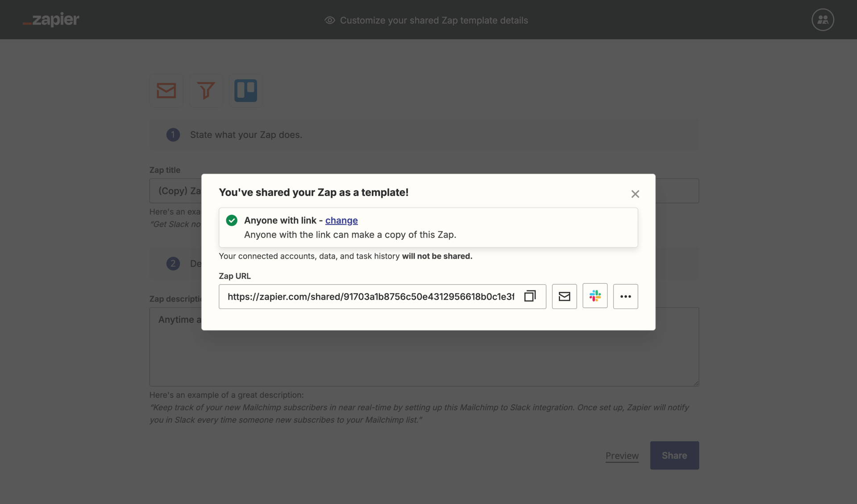Copy the Zap URL using copy icon
The height and width of the screenshot is (504, 857).
[530, 296]
